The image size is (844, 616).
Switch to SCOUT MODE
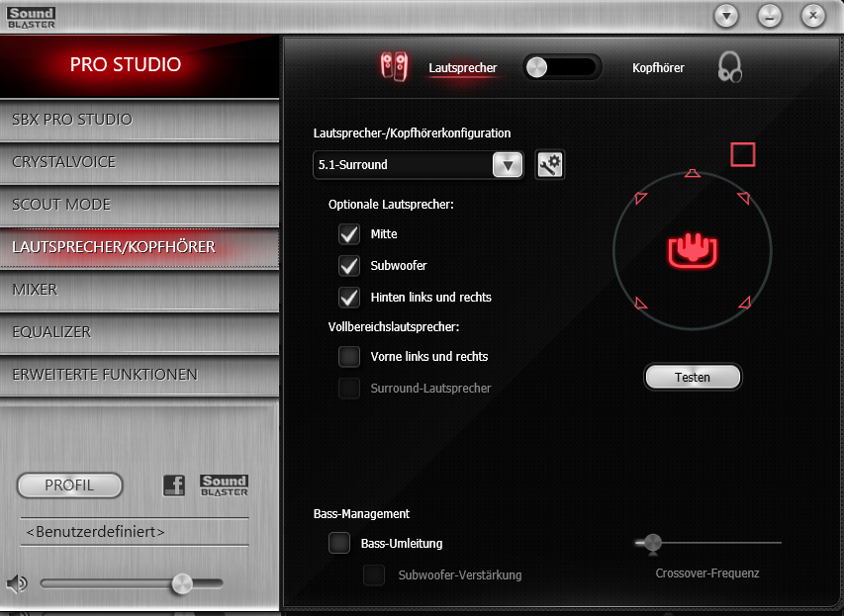tap(140, 205)
